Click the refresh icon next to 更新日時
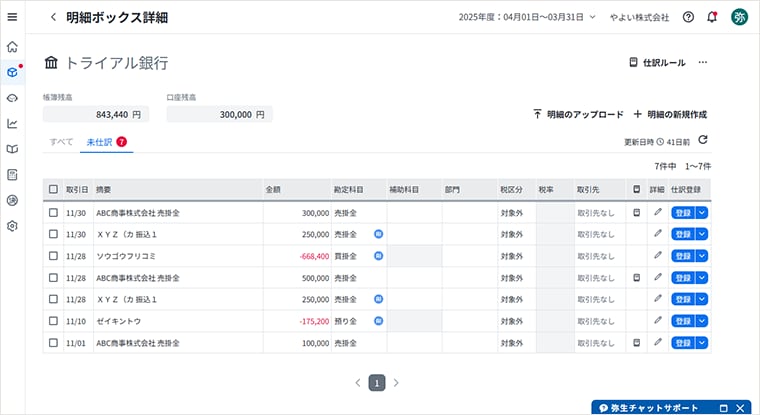760x415 pixels. point(702,141)
